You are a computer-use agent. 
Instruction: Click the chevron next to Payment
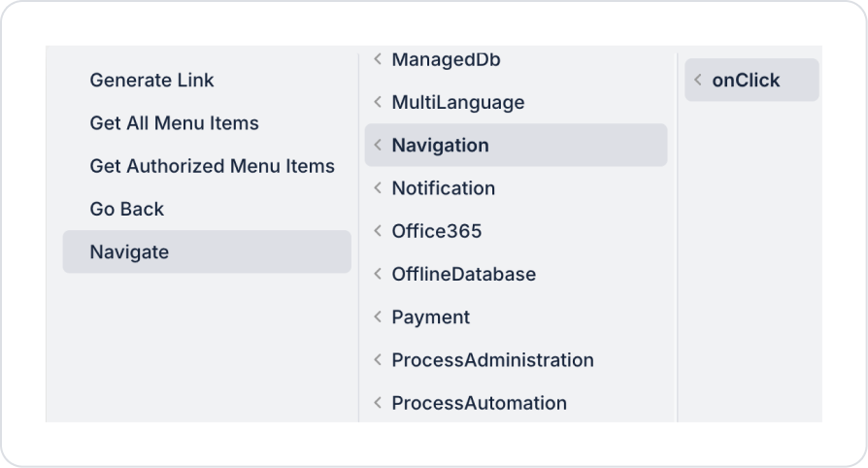[378, 317]
